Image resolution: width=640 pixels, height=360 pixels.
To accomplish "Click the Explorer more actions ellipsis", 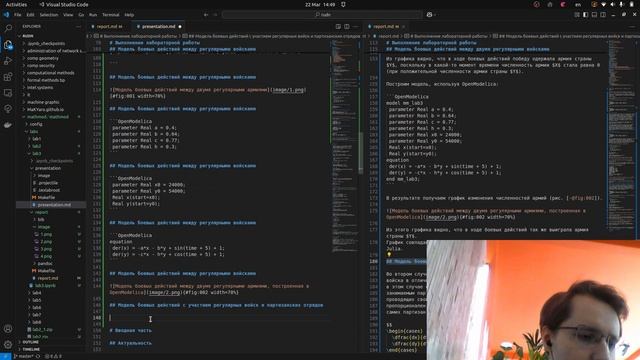I will click(78, 27).
